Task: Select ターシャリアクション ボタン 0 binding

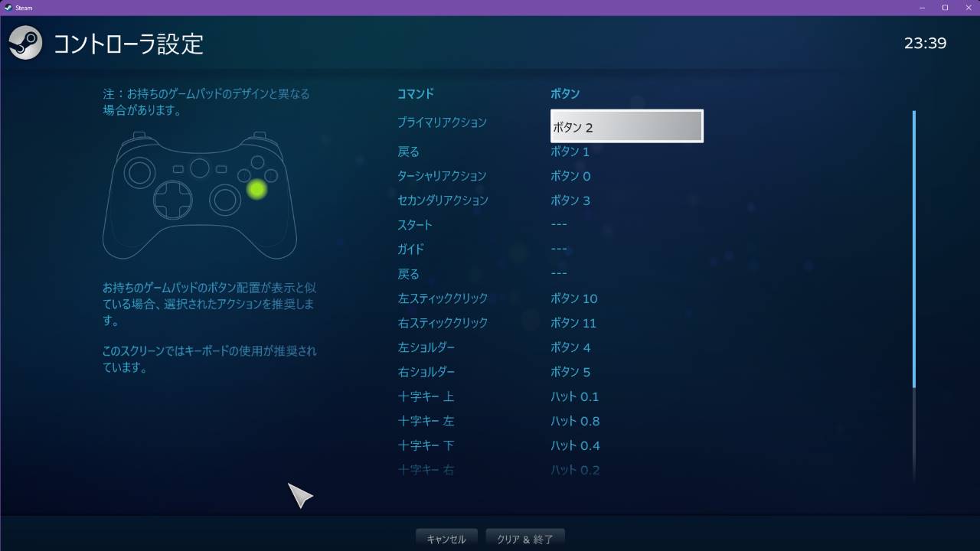Action: [x=570, y=176]
